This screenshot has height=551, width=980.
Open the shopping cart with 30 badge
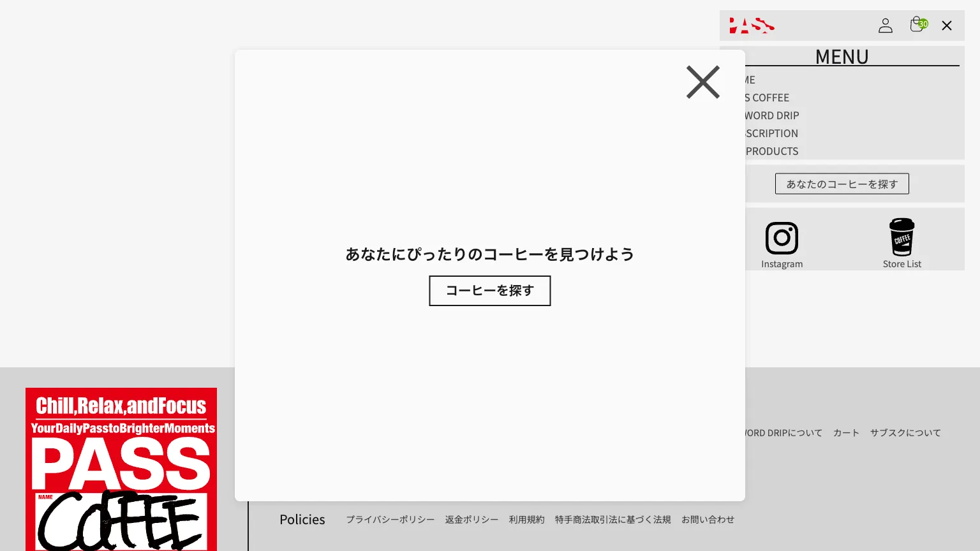tap(917, 25)
